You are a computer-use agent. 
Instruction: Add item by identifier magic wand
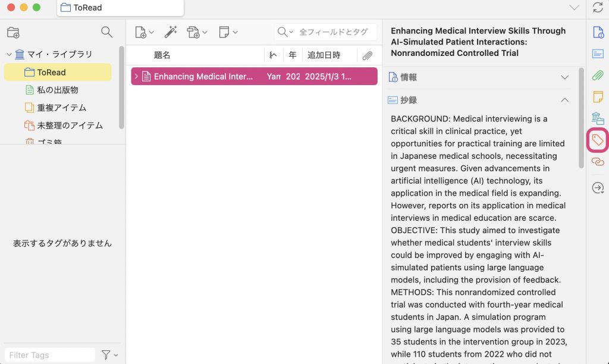[x=171, y=32]
